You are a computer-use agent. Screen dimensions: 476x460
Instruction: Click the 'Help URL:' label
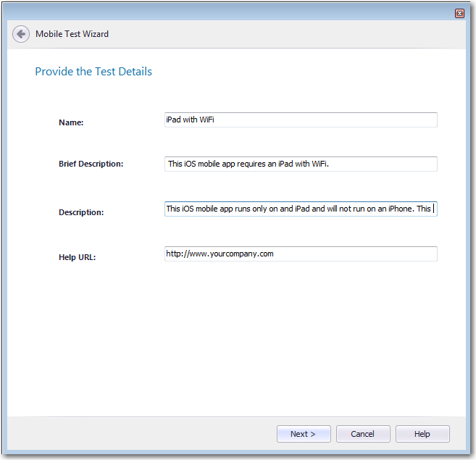click(77, 257)
